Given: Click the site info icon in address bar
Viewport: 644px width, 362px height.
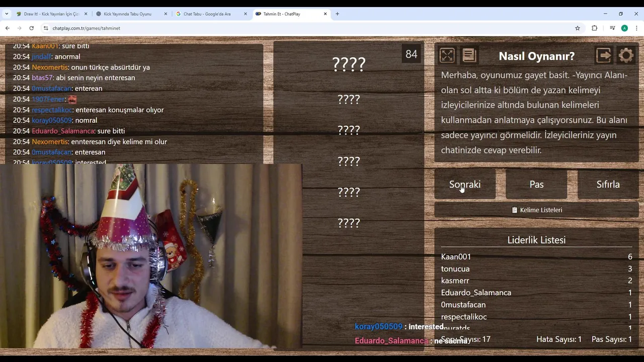Looking at the screenshot, I should click(46, 28).
